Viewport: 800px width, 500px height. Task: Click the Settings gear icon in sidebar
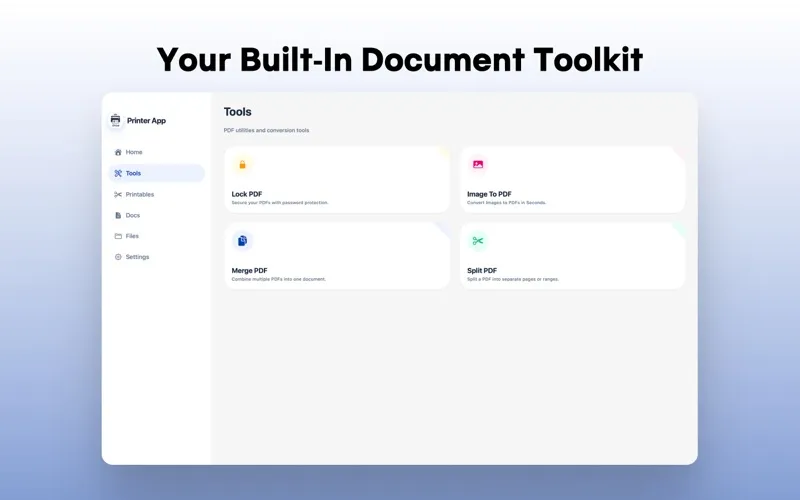(118, 257)
